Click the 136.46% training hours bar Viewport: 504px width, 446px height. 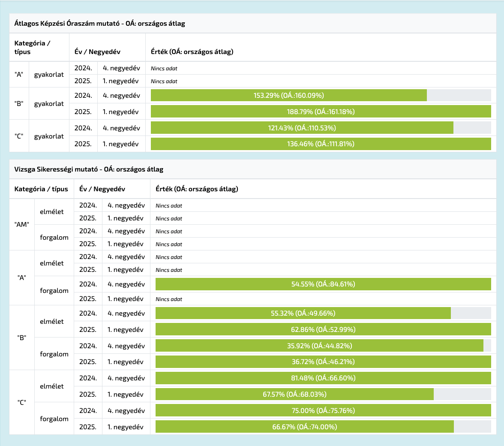321,144
